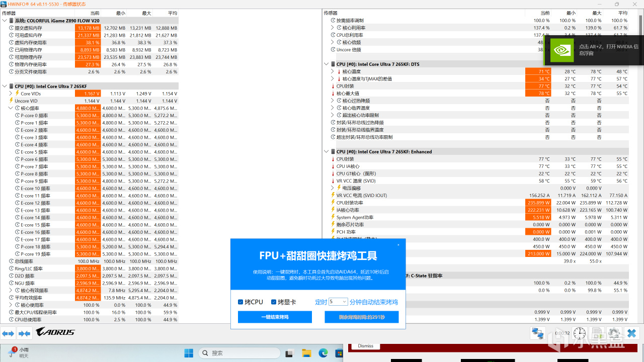
Task: Click the Windows taskbar 搜索 box
Action: [238, 353]
